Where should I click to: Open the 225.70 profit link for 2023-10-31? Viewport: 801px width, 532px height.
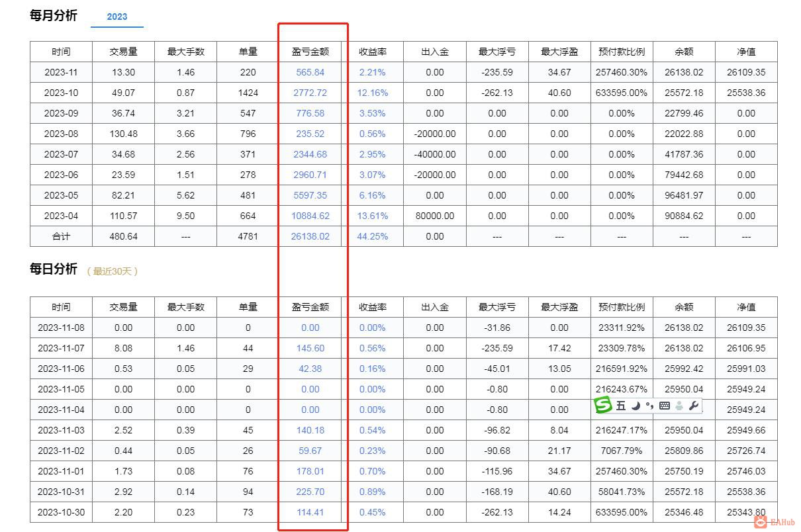tap(310, 492)
